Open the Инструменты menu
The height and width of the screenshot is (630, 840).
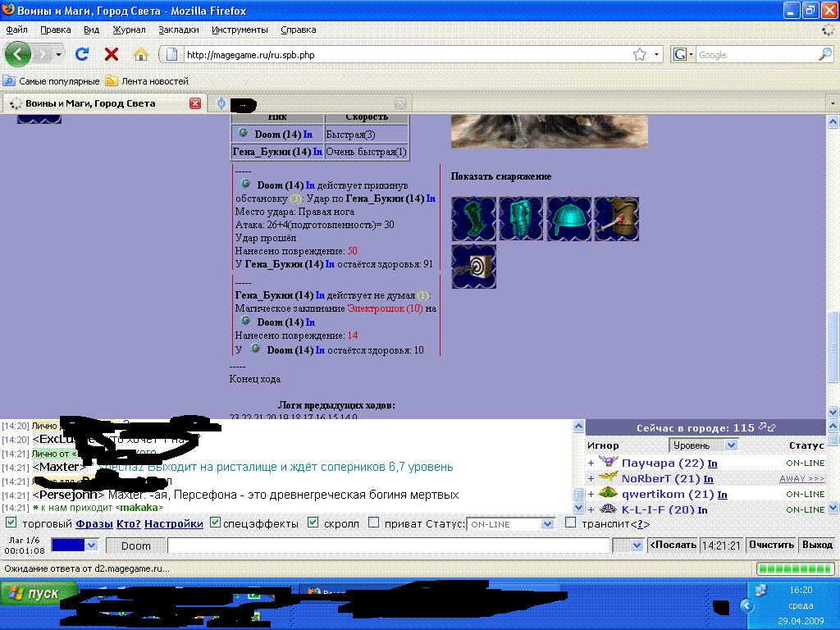pos(240,30)
